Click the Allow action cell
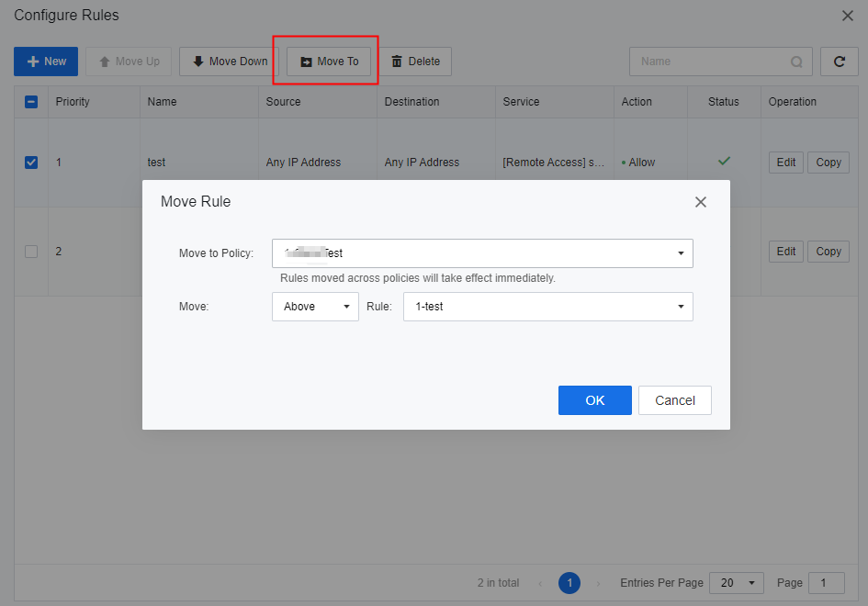 [x=638, y=163]
